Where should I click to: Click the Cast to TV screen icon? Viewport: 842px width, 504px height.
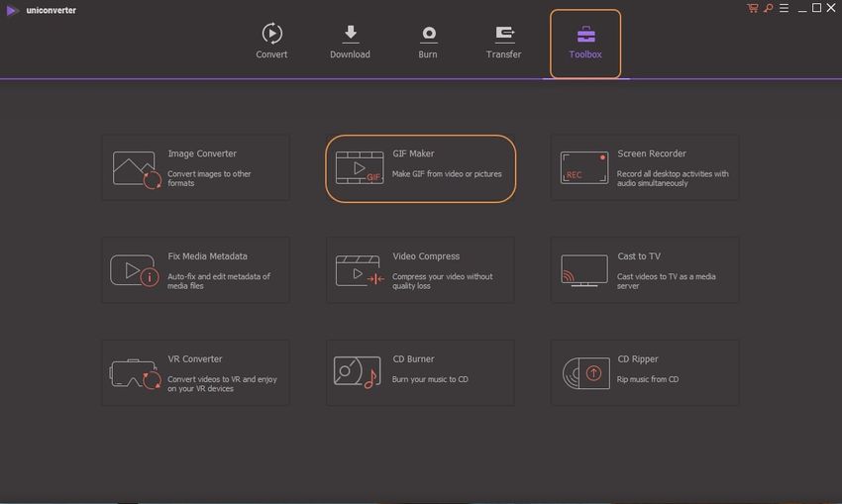[x=584, y=270]
